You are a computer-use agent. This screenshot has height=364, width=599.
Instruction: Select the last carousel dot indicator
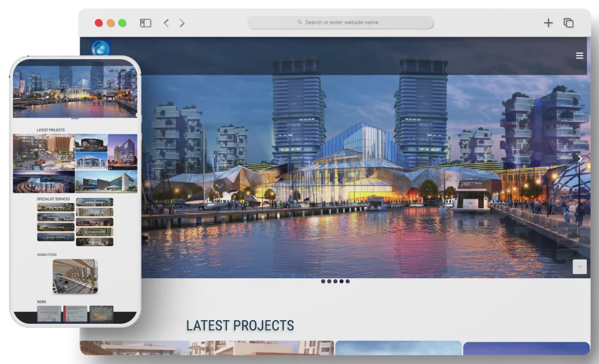point(347,281)
